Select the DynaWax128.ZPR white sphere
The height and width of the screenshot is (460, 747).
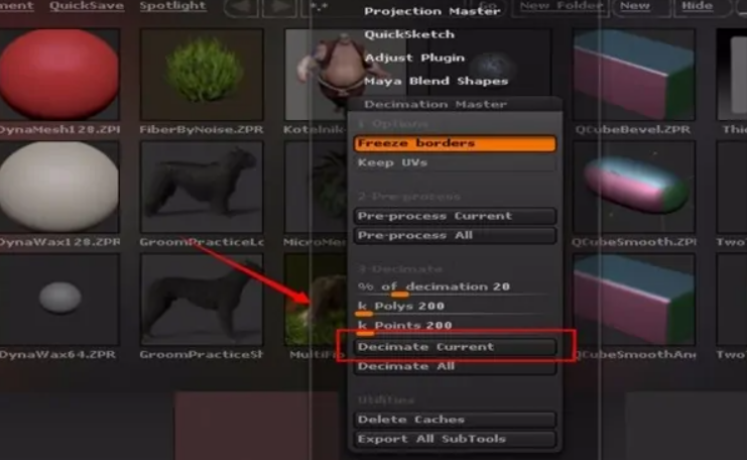(x=59, y=187)
